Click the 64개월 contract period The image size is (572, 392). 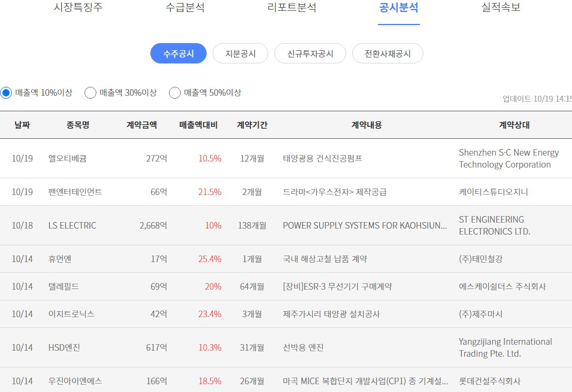pyautogui.click(x=252, y=287)
